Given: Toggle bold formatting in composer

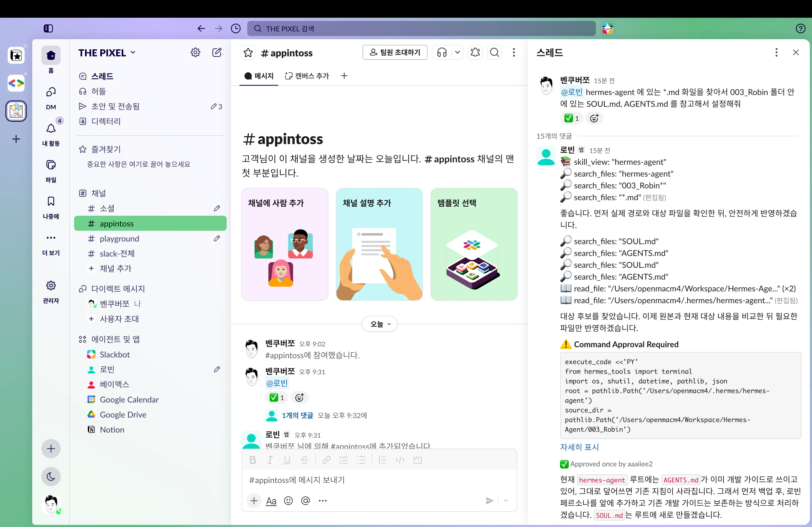Looking at the screenshot, I should 253,460.
